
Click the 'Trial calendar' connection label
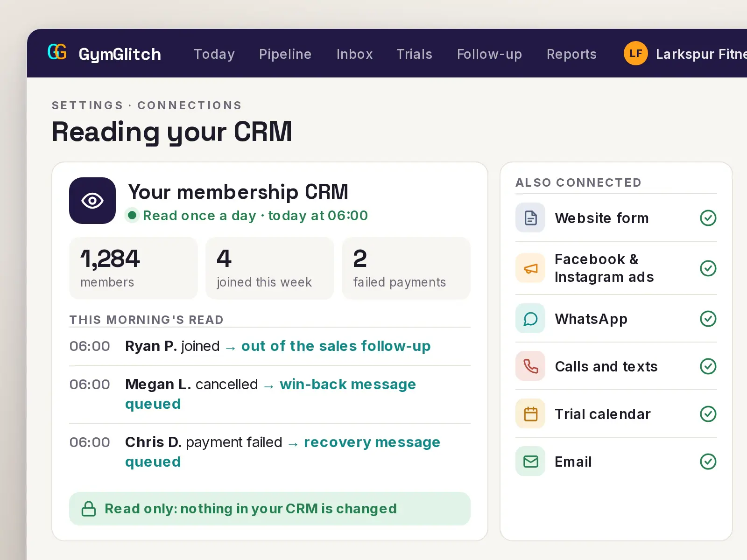pyautogui.click(x=603, y=414)
